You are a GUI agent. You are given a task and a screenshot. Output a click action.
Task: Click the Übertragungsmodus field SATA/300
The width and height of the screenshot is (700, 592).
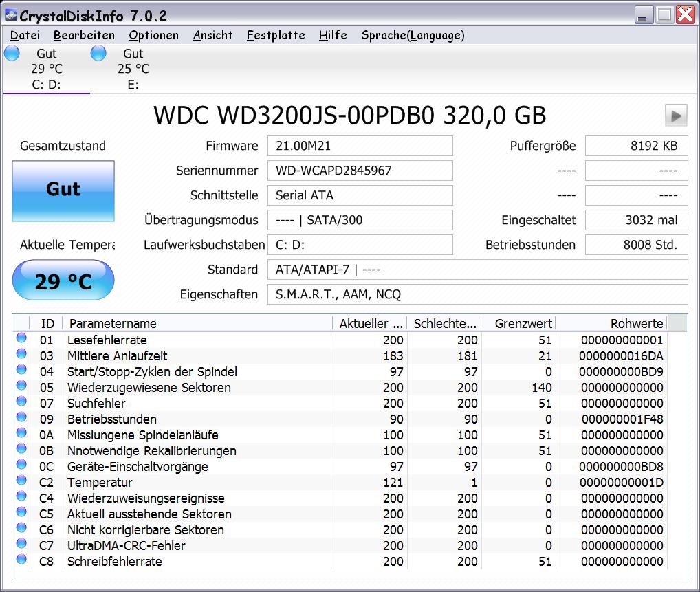coord(360,220)
